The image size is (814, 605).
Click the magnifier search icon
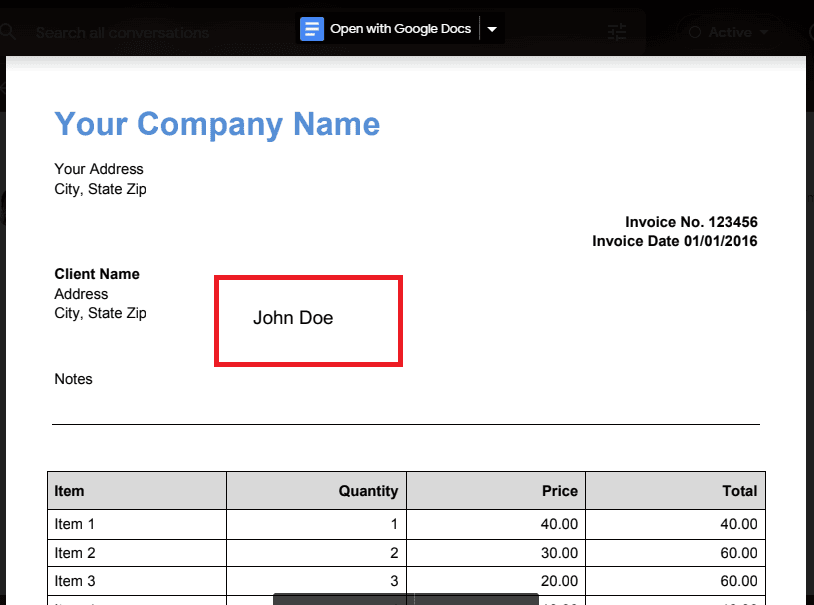tap(8, 32)
